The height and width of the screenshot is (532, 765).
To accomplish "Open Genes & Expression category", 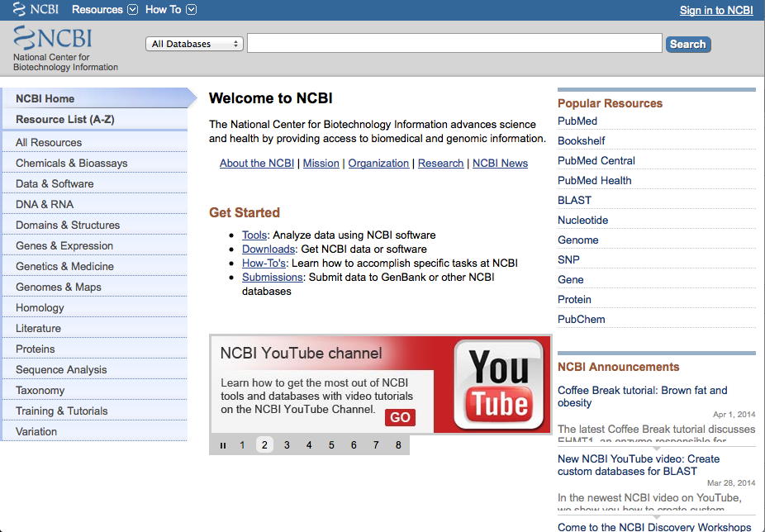I will pyautogui.click(x=95, y=245).
